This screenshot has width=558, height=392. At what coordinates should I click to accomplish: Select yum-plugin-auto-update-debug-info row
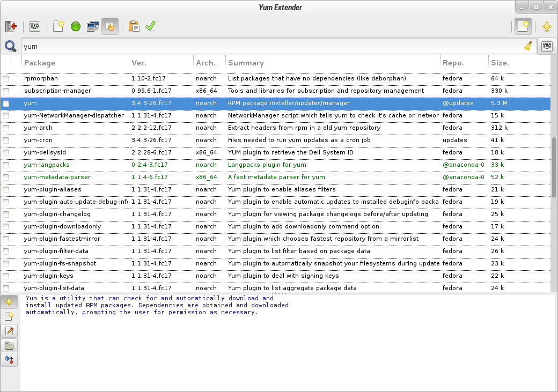(x=275, y=202)
